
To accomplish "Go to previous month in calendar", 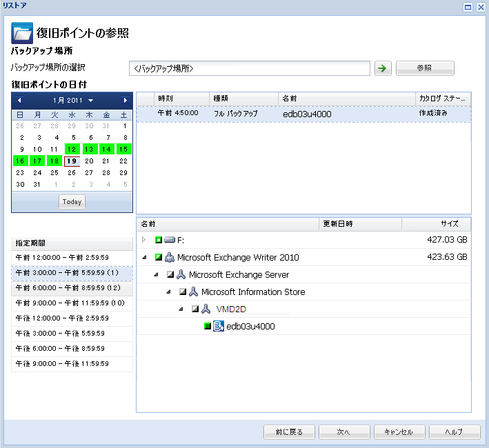I will click(19, 101).
